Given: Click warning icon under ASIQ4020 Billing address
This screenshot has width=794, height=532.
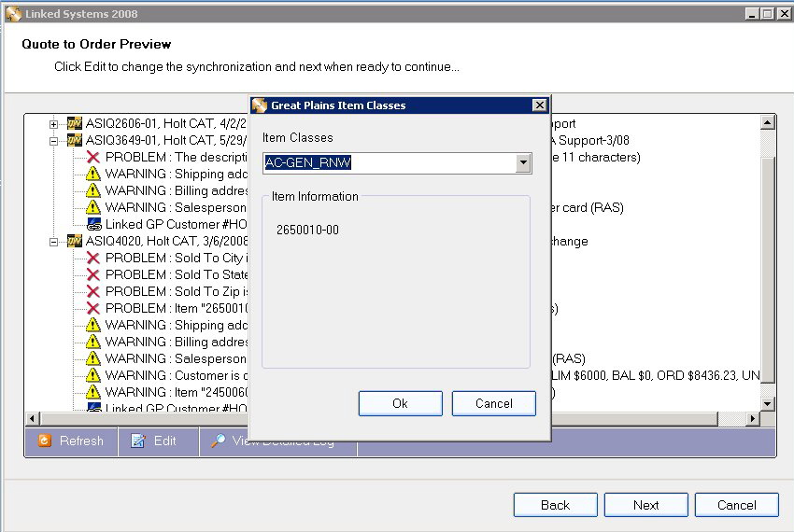Looking at the screenshot, I should [x=93, y=342].
